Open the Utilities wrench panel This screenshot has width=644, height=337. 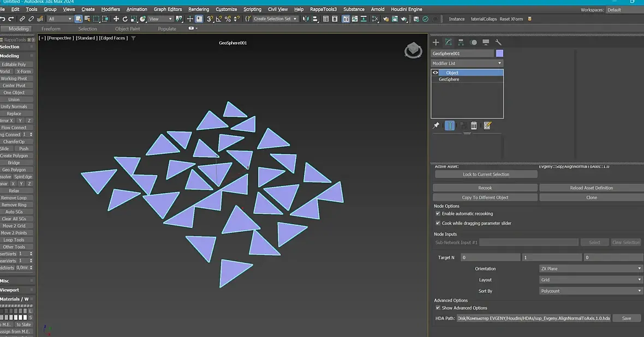(498, 43)
